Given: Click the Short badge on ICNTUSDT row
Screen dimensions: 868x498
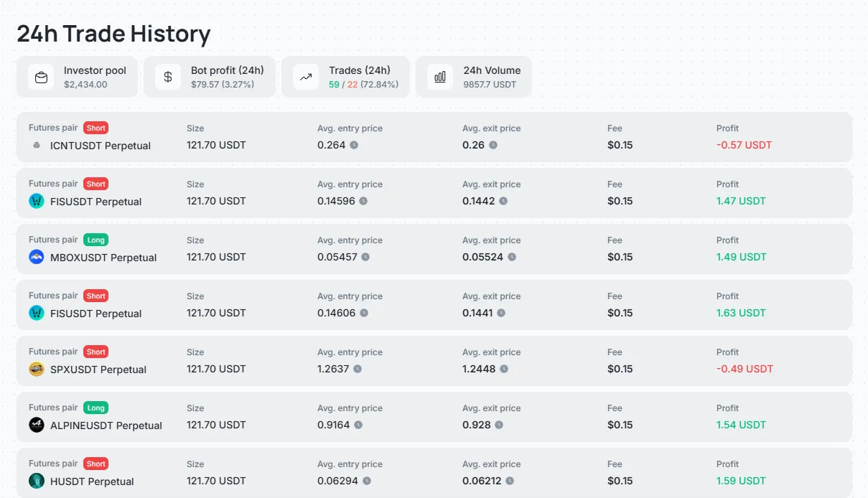Looking at the screenshot, I should coord(95,128).
